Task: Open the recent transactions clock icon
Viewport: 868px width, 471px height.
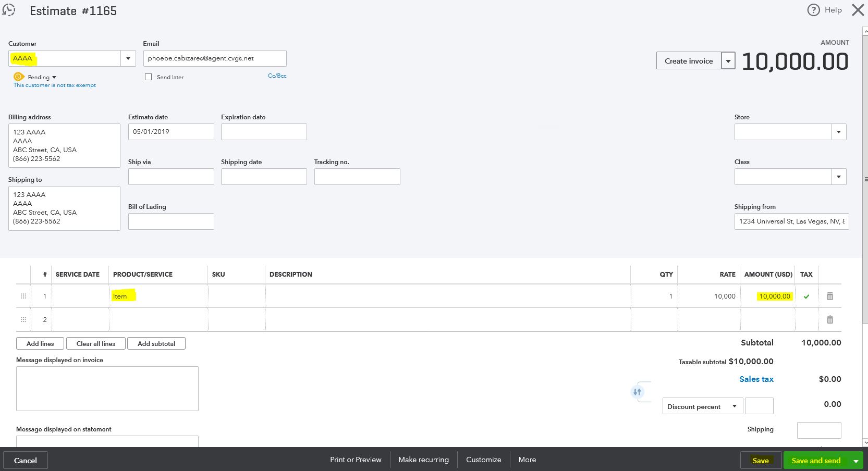Action: pyautogui.click(x=9, y=10)
